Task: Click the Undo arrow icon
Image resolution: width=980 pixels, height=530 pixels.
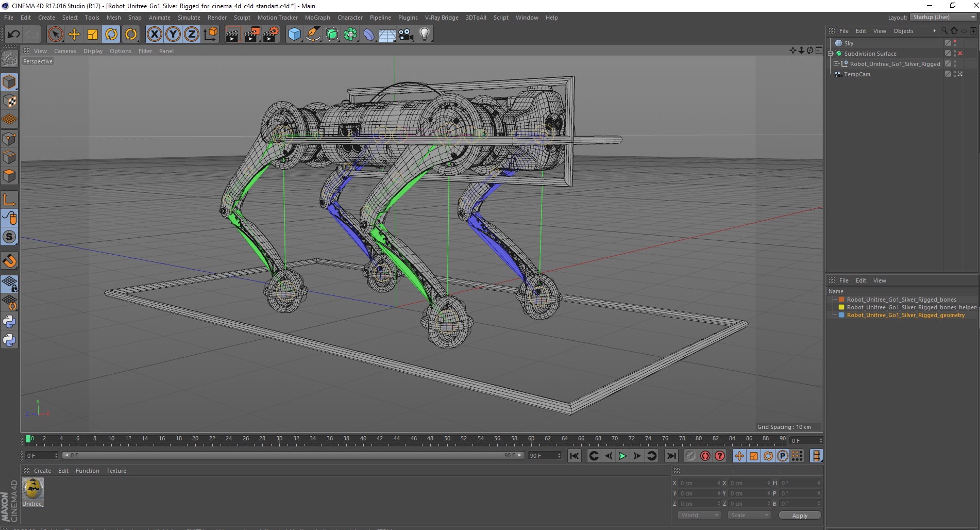Action: point(13,35)
